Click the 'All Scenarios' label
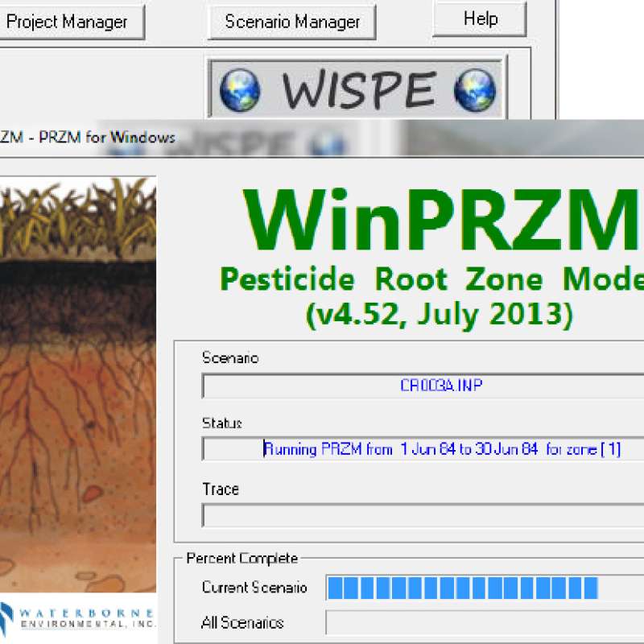Viewport: 644px width, 644px height. pyautogui.click(x=242, y=623)
